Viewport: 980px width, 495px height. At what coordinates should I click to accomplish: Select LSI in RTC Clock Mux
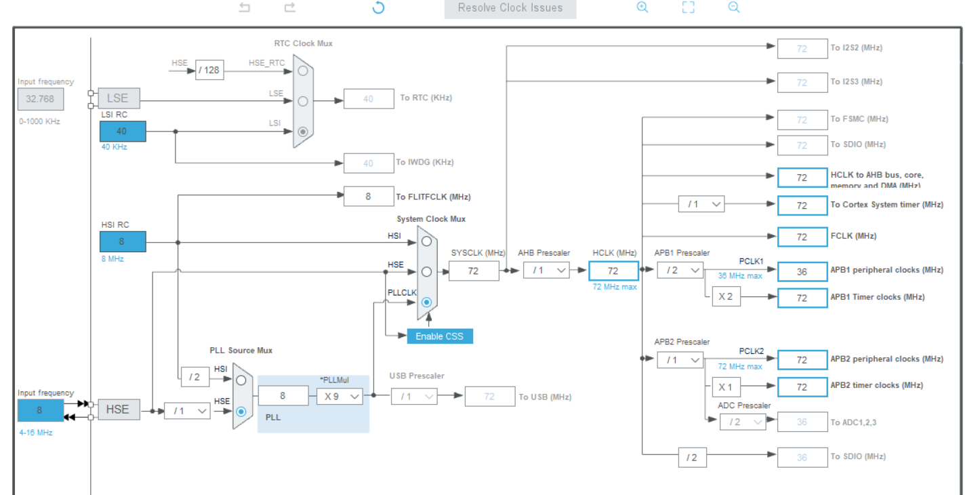(x=303, y=132)
